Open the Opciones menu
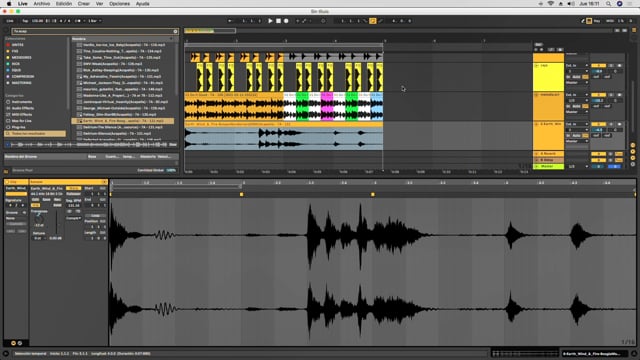Image resolution: width=640 pixels, height=360 pixels. coord(119,4)
